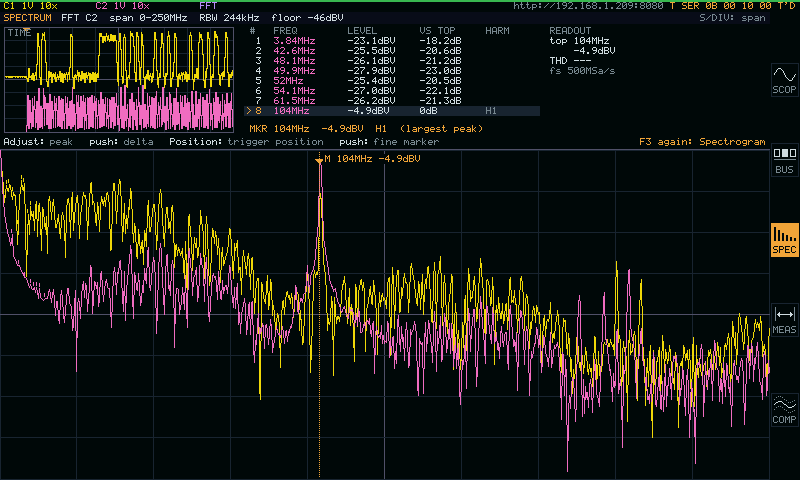This screenshot has height=480, width=800.
Task: Click the FFT label in top bar
Action: point(208,6)
